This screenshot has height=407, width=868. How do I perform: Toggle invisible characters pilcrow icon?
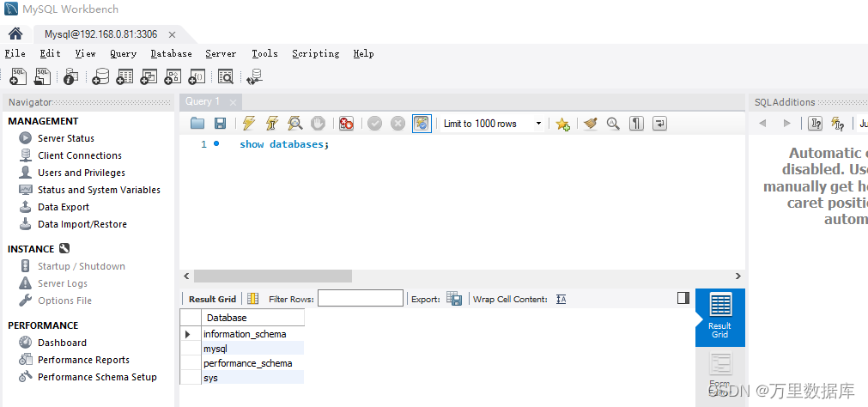636,124
